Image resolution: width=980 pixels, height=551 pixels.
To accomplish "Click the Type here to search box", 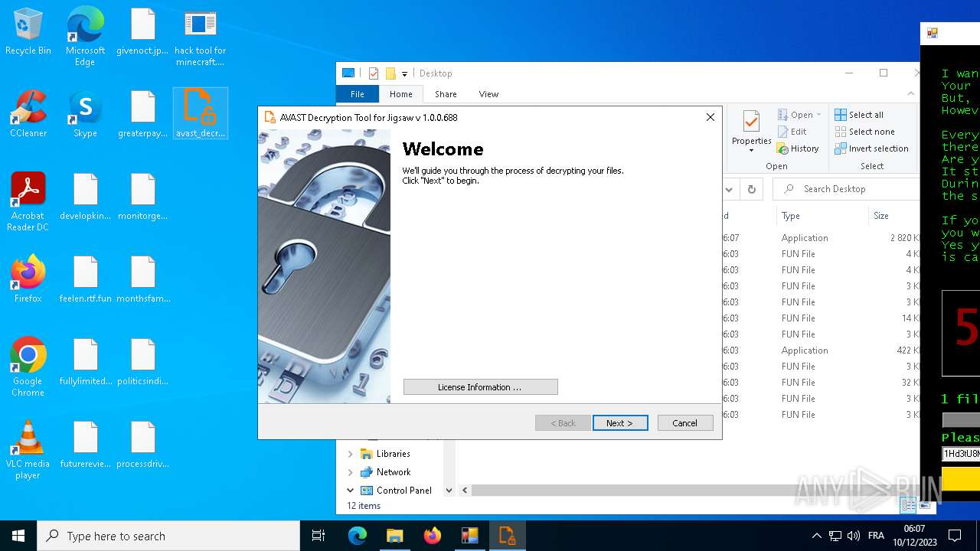I will click(168, 536).
